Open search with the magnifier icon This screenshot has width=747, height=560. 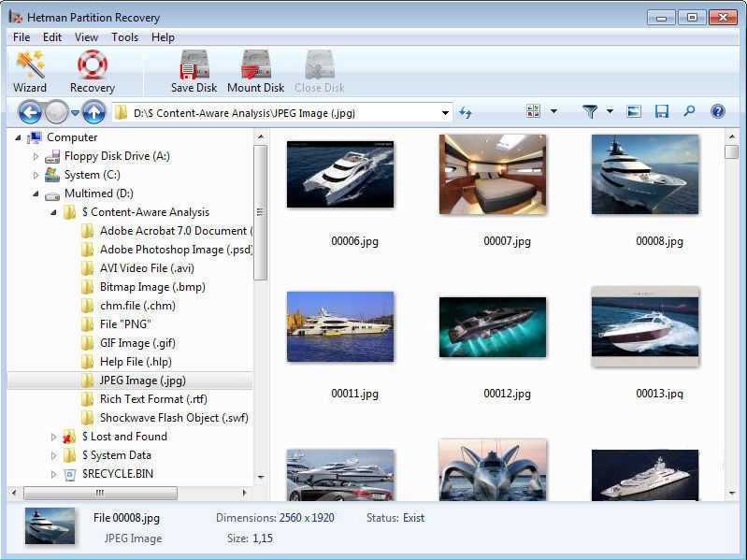tap(689, 111)
